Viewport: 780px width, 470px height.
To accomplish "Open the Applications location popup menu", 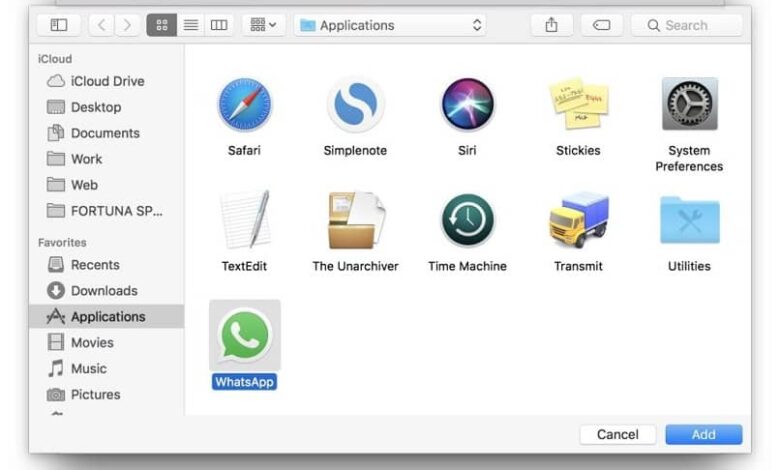I will [x=390, y=25].
